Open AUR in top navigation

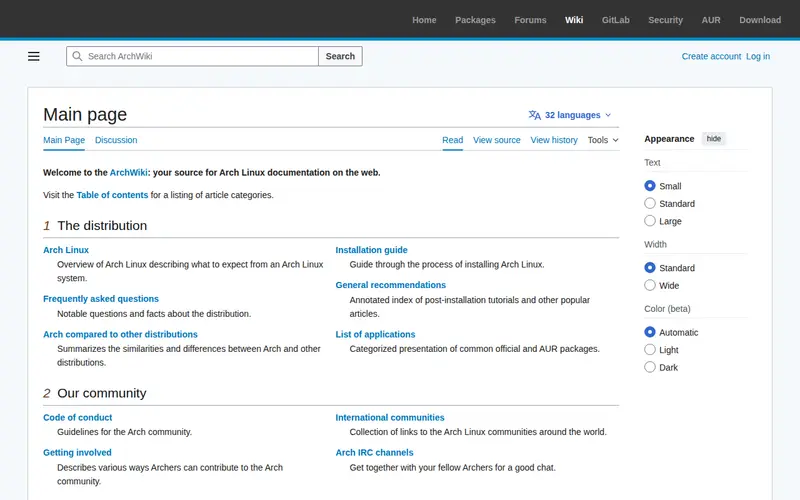711,20
